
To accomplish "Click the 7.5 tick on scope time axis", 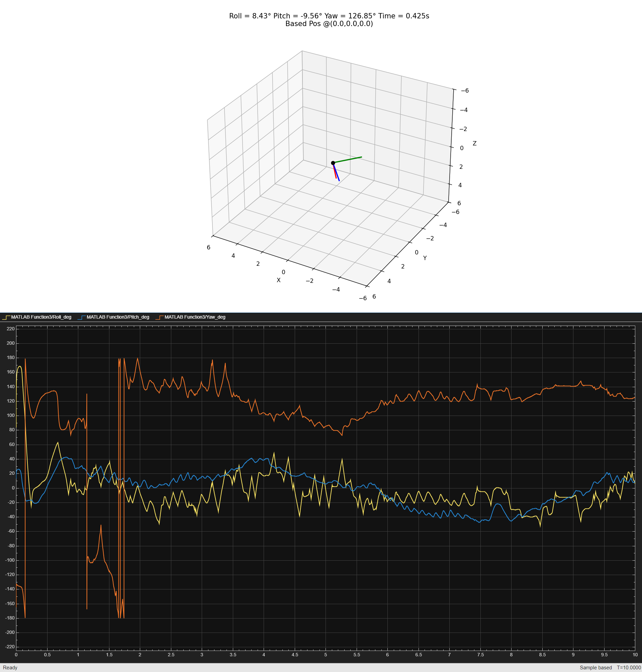I will [480, 655].
